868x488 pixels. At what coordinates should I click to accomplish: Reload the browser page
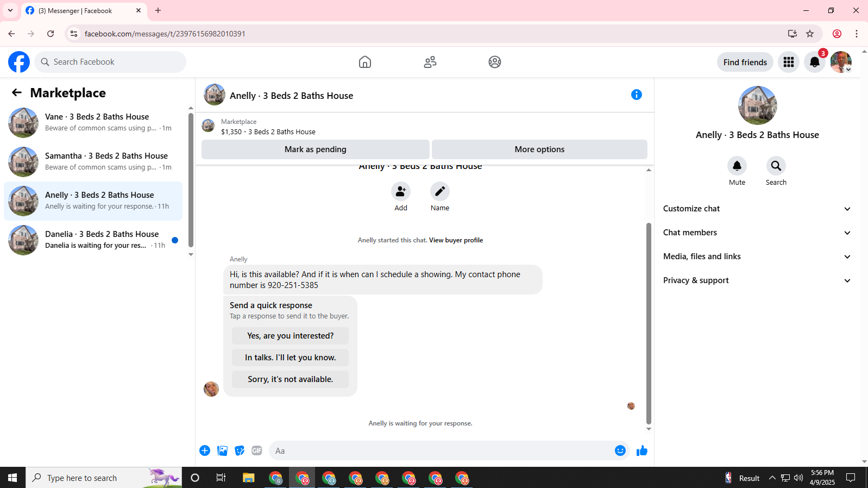click(51, 34)
